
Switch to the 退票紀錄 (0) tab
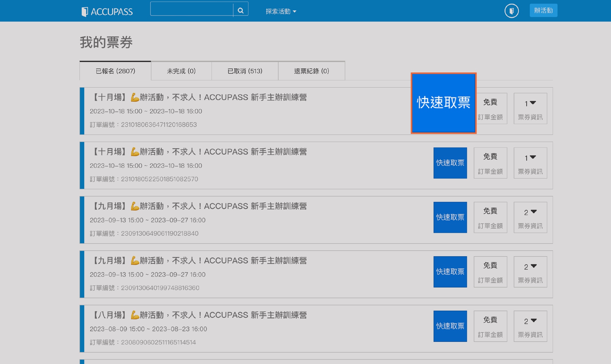pyautogui.click(x=311, y=71)
